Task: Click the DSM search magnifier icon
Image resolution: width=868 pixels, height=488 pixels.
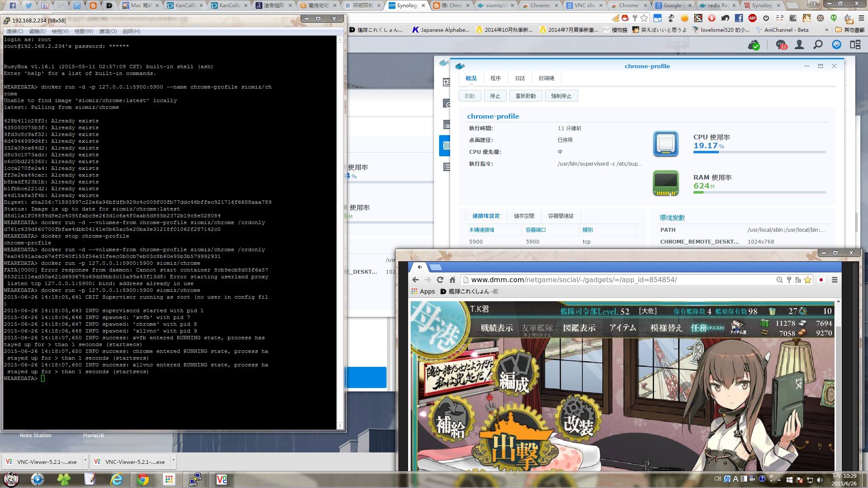Action: pyautogui.click(x=818, y=44)
